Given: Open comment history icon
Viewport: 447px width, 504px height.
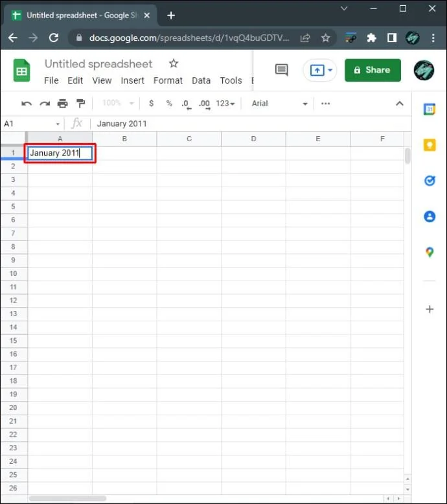Looking at the screenshot, I should 282,70.
